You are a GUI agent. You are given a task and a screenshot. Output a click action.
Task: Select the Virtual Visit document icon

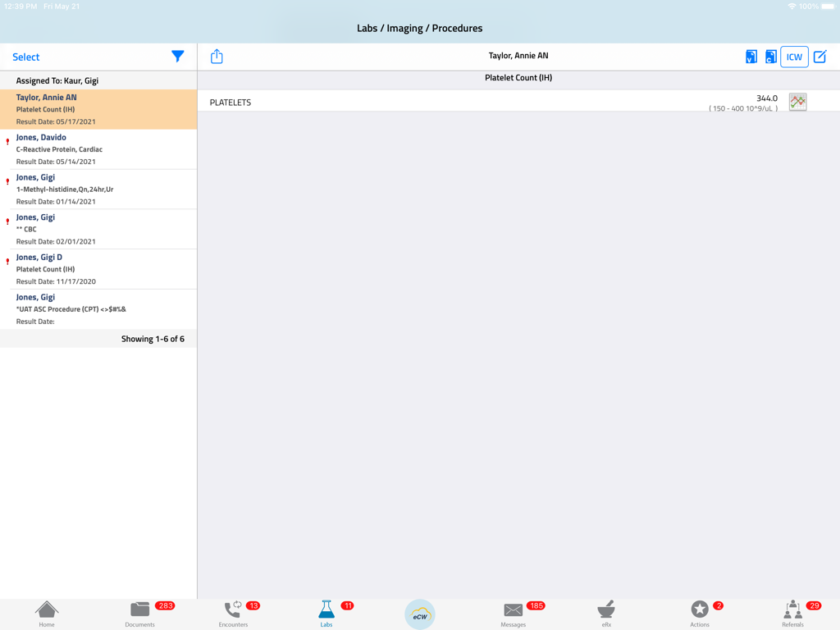point(752,56)
